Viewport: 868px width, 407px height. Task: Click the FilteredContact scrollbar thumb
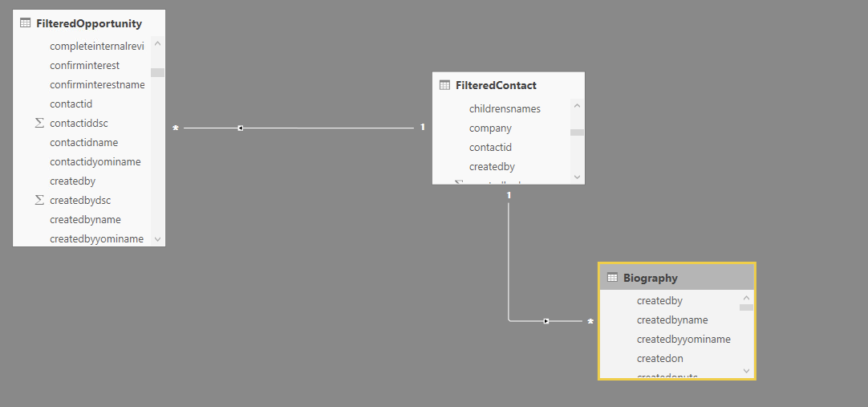click(x=577, y=132)
